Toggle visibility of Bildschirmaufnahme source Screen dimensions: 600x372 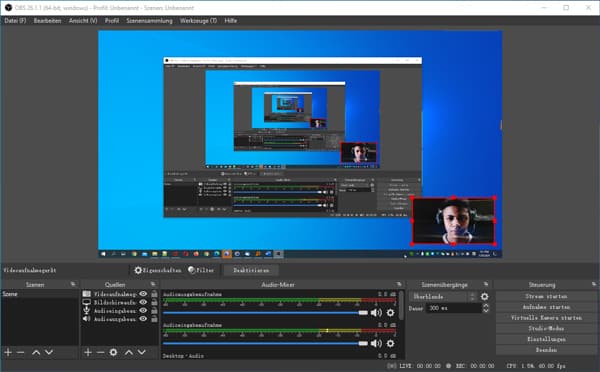tap(143, 302)
